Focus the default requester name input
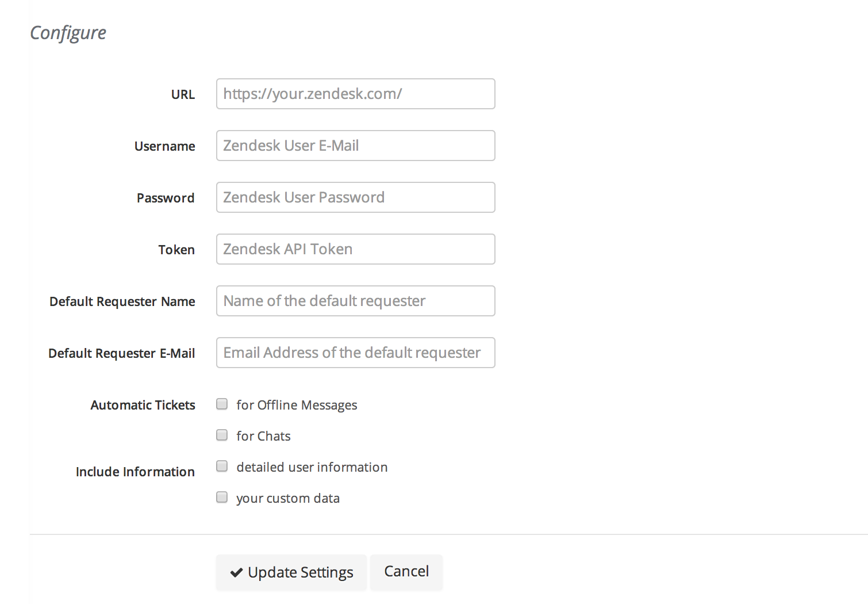 click(x=356, y=301)
